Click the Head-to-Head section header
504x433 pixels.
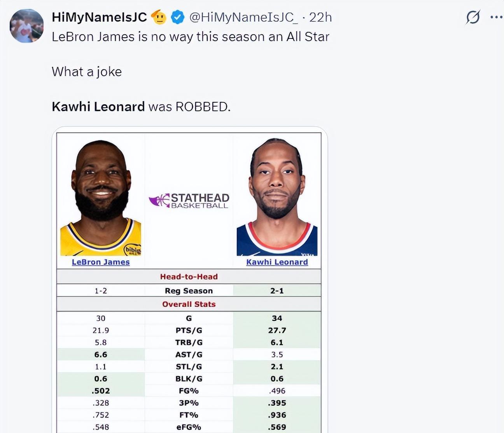pos(189,277)
